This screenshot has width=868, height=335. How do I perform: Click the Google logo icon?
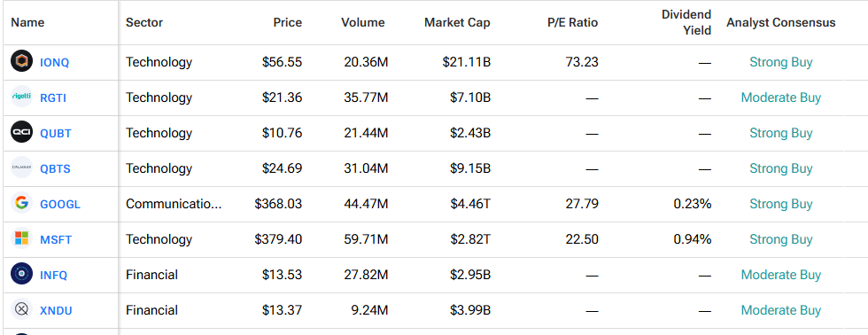point(21,203)
